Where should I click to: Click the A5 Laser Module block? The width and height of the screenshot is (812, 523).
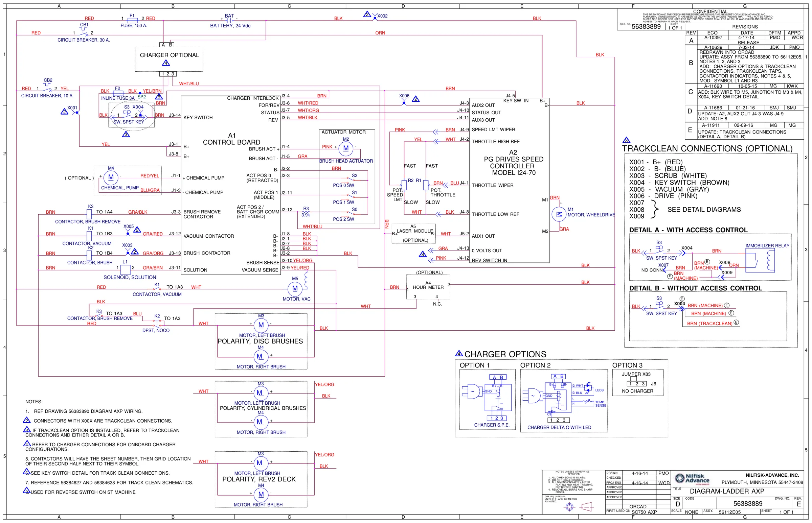413,234
